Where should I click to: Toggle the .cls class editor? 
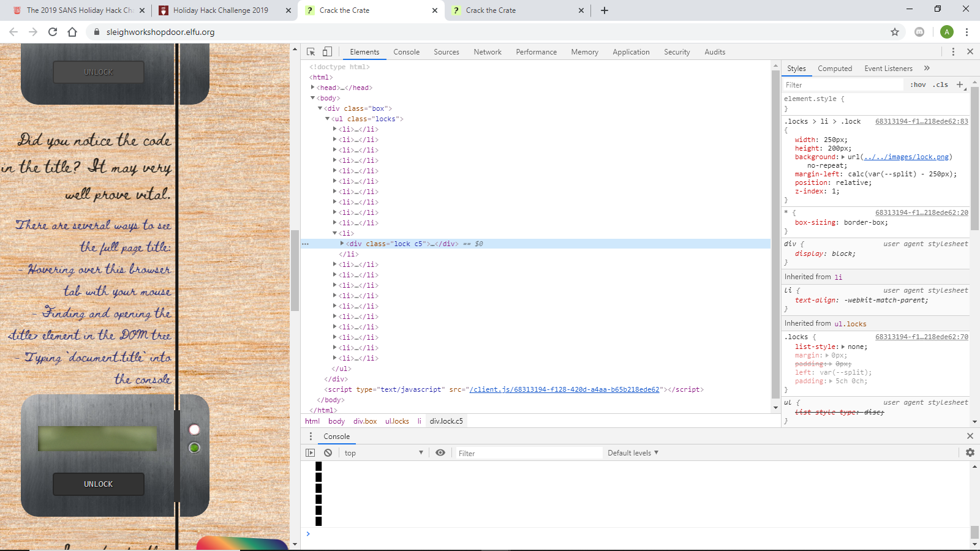[940, 84]
